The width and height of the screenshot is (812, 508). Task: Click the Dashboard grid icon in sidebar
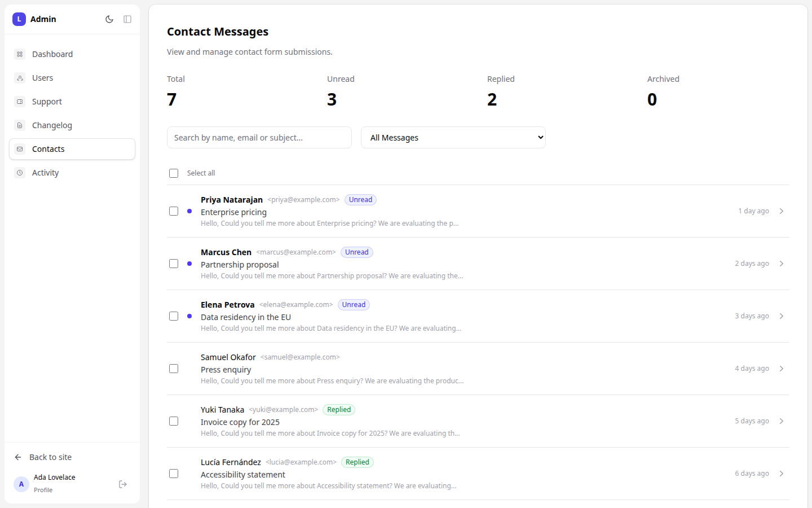20,54
